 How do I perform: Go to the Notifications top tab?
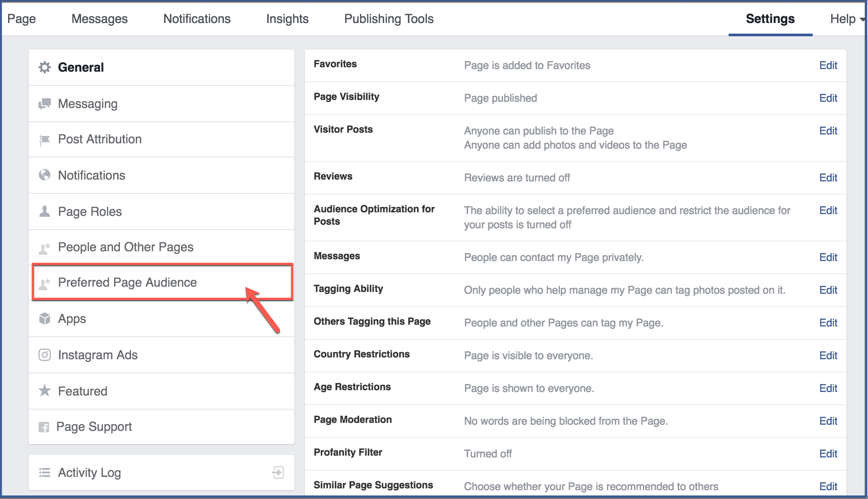(x=197, y=19)
